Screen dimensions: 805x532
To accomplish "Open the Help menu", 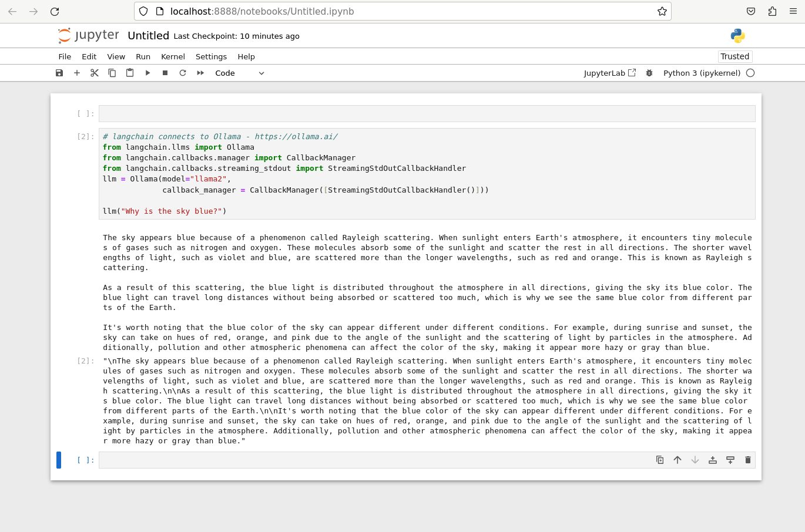I will (x=246, y=56).
